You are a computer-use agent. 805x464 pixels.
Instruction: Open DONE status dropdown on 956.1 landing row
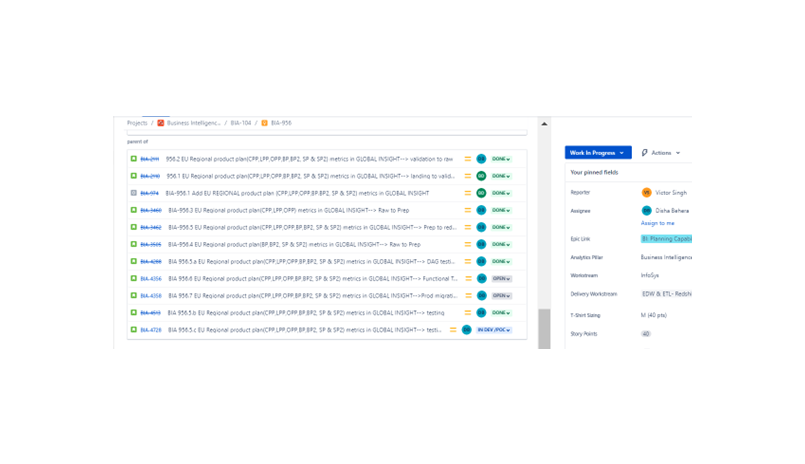click(501, 176)
